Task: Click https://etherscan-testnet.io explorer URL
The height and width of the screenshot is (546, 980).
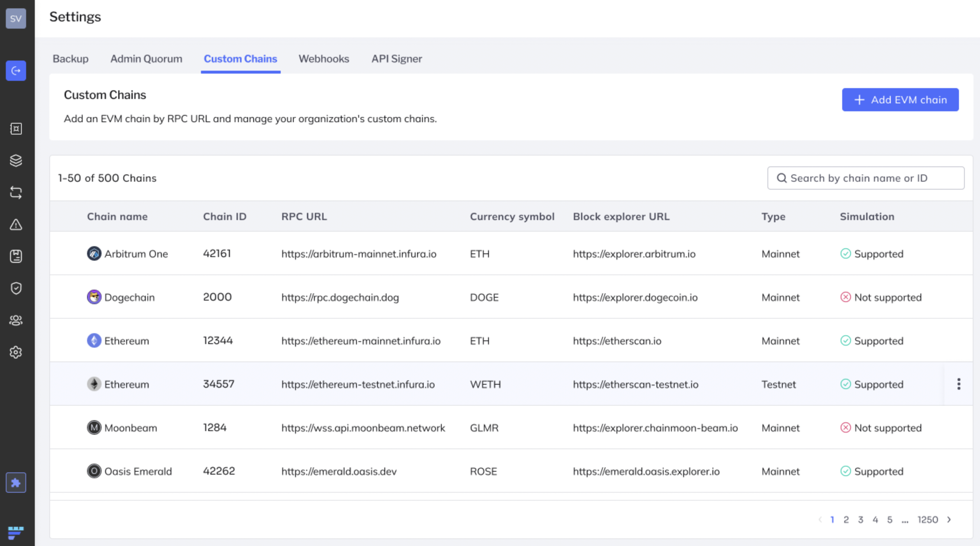Action: (x=636, y=384)
